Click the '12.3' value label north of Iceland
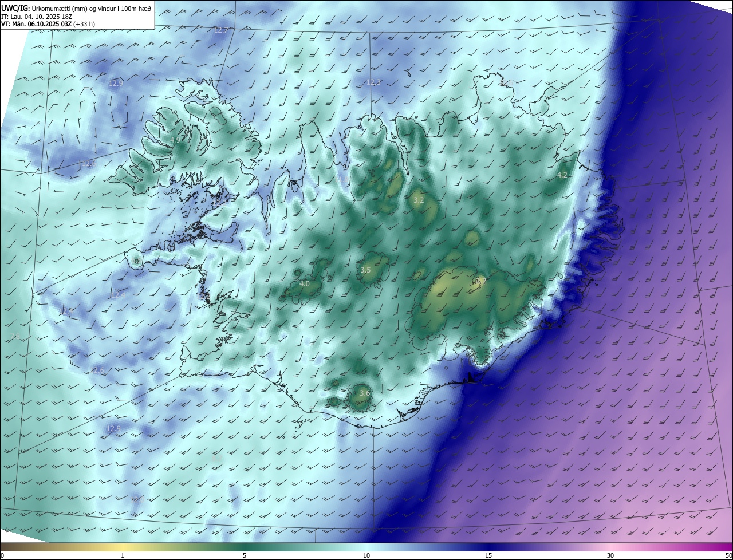Screen dimensions: 733x560 click(373, 82)
